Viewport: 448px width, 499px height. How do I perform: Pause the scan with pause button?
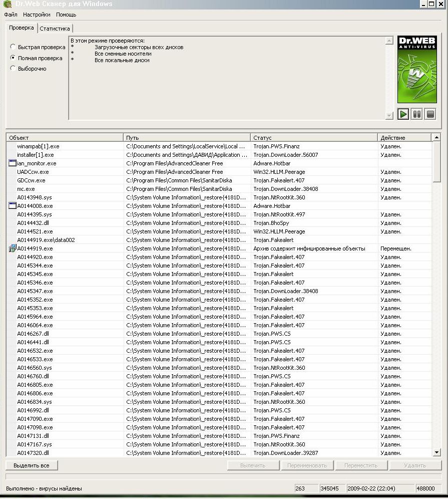pyautogui.click(x=416, y=114)
